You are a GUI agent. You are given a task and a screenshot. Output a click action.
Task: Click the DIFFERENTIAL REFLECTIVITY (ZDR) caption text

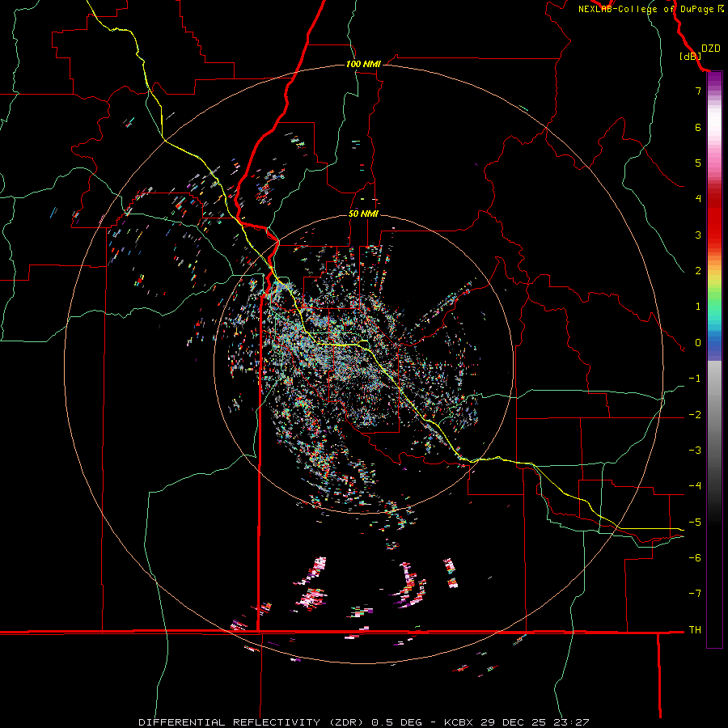[252, 722]
